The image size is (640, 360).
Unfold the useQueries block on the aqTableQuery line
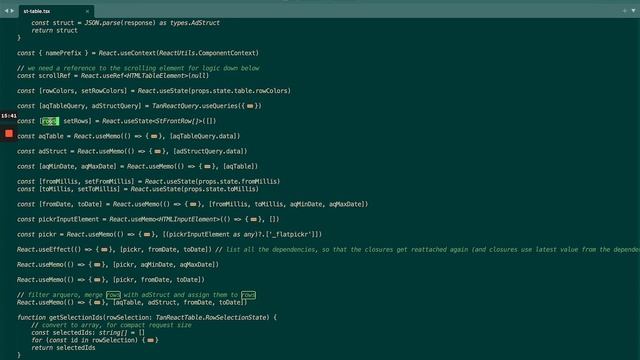pyautogui.click(x=250, y=106)
